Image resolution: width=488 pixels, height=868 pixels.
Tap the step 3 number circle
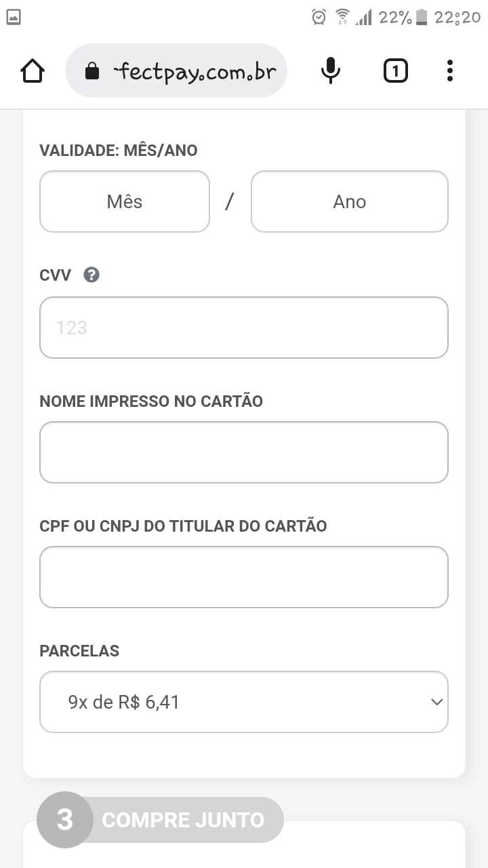pos(64,820)
